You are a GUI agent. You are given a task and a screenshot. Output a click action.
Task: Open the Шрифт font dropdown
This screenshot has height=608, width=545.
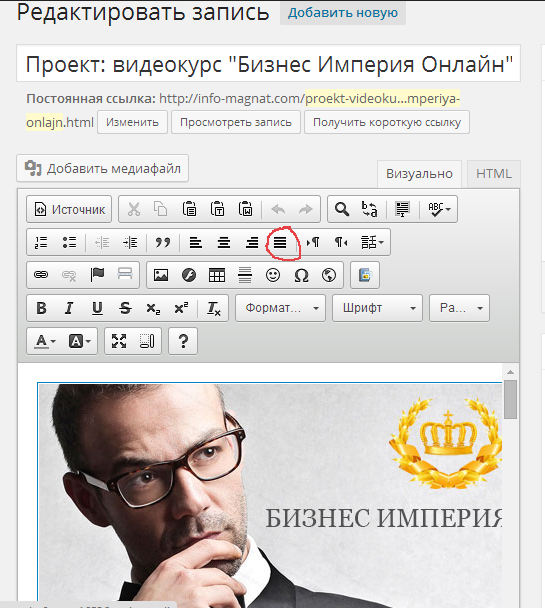[377, 308]
